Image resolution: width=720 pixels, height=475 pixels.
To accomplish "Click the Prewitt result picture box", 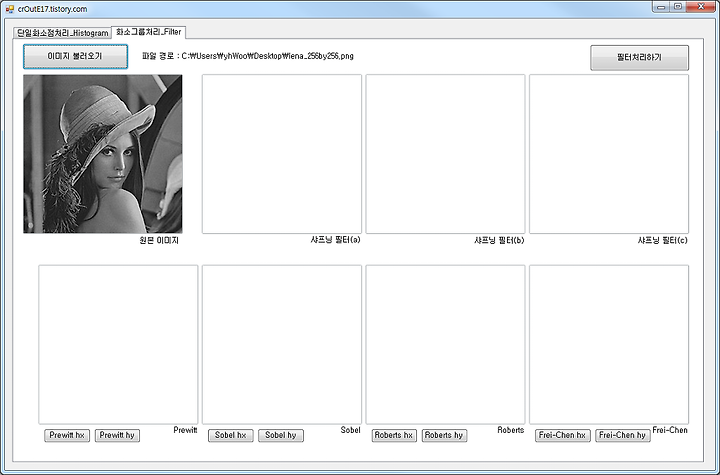I will point(118,345).
